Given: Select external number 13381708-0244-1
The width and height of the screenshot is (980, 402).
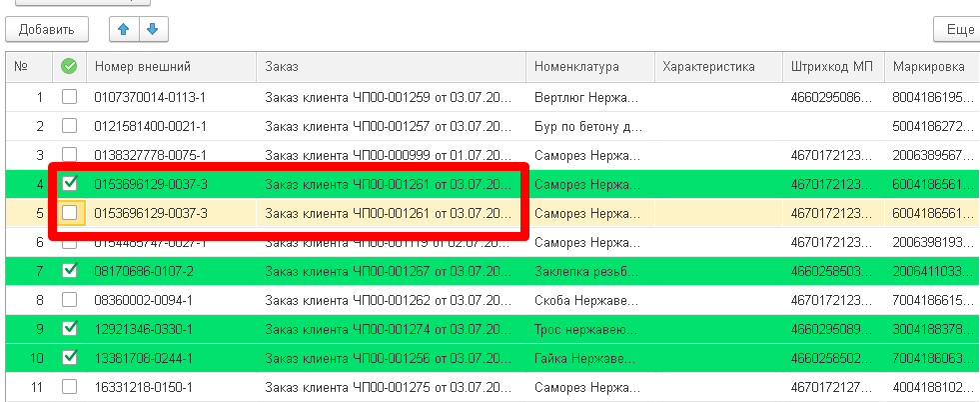Looking at the screenshot, I should (144, 358).
